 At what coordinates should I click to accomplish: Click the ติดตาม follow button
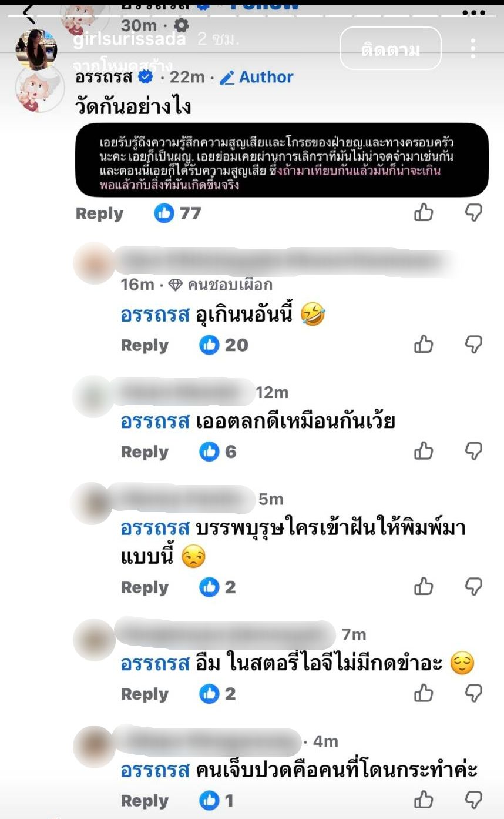391,49
